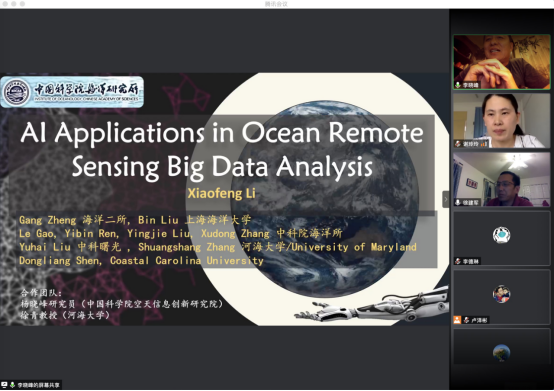
Task: Click the screen sharing label at bottom left
Action: pyautogui.click(x=39, y=385)
